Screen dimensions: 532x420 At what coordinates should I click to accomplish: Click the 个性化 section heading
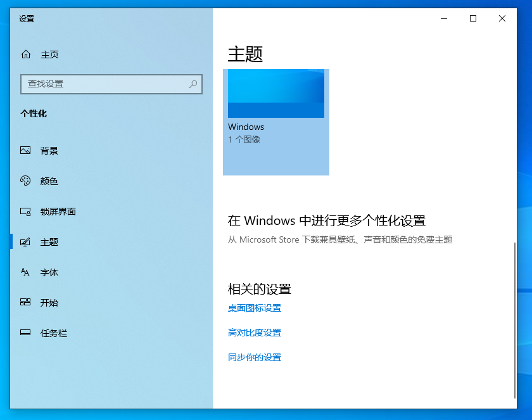[33, 113]
